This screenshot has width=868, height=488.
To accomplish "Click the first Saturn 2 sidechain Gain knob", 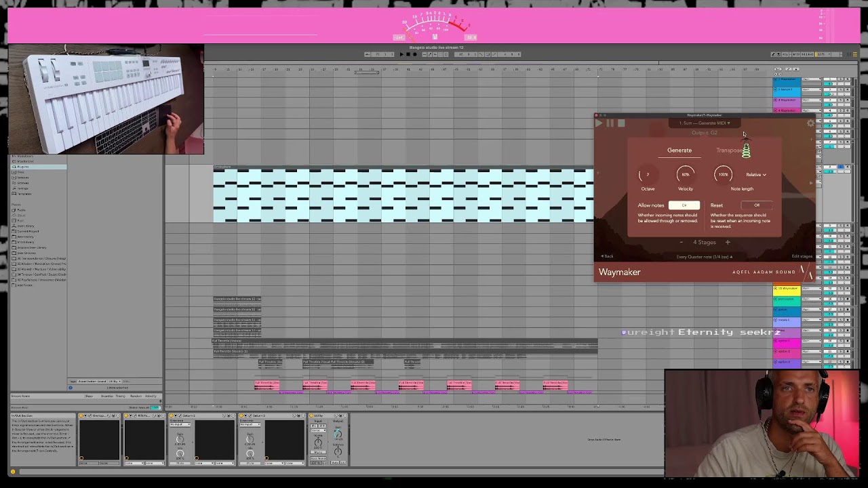I will tap(180, 439).
